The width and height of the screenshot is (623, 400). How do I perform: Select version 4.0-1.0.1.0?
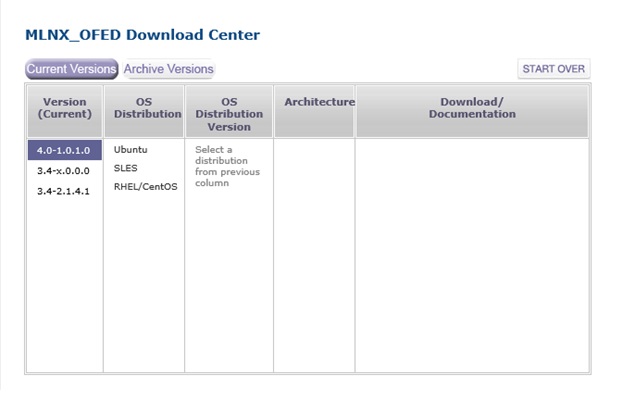coord(65,151)
